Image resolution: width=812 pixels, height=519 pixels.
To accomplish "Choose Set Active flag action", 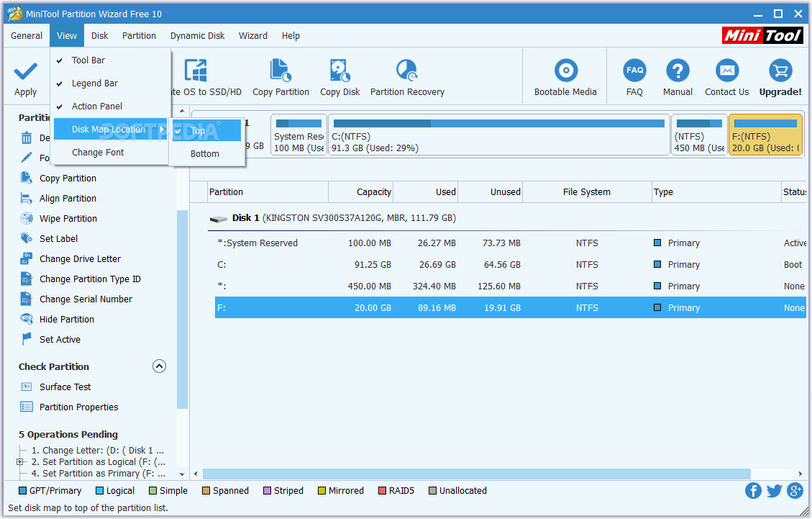I will pos(60,340).
